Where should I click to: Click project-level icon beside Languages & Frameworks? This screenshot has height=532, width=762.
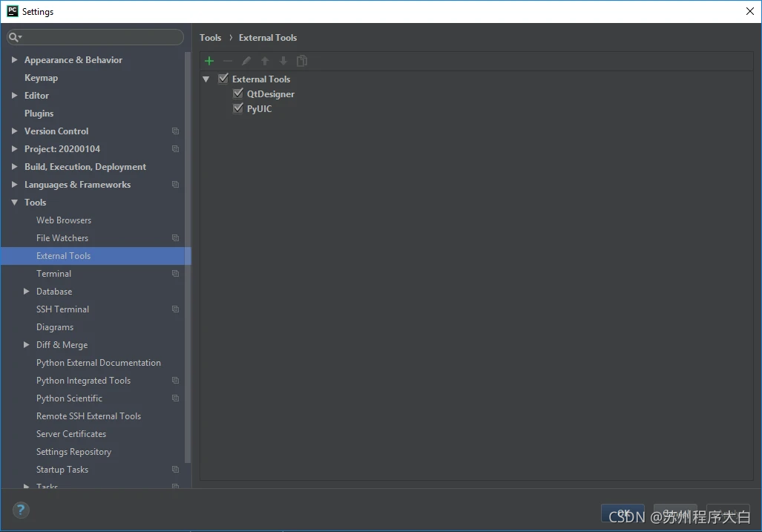(x=175, y=185)
